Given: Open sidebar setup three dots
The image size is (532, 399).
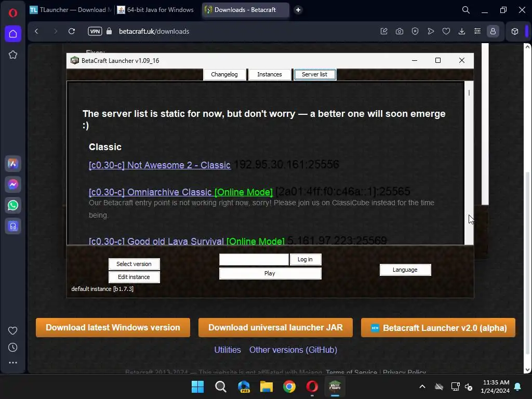Looking at the screenshot, I should [x=13, y=363].
